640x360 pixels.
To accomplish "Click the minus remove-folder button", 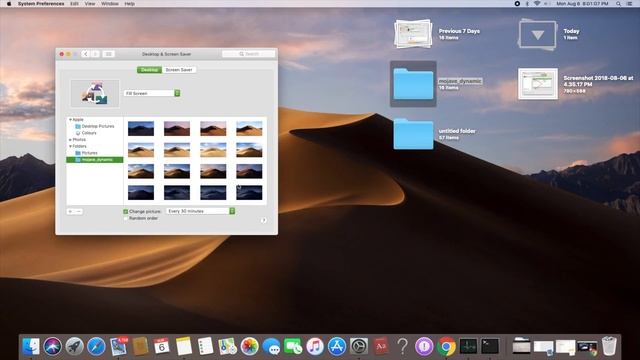I will 79,211.
